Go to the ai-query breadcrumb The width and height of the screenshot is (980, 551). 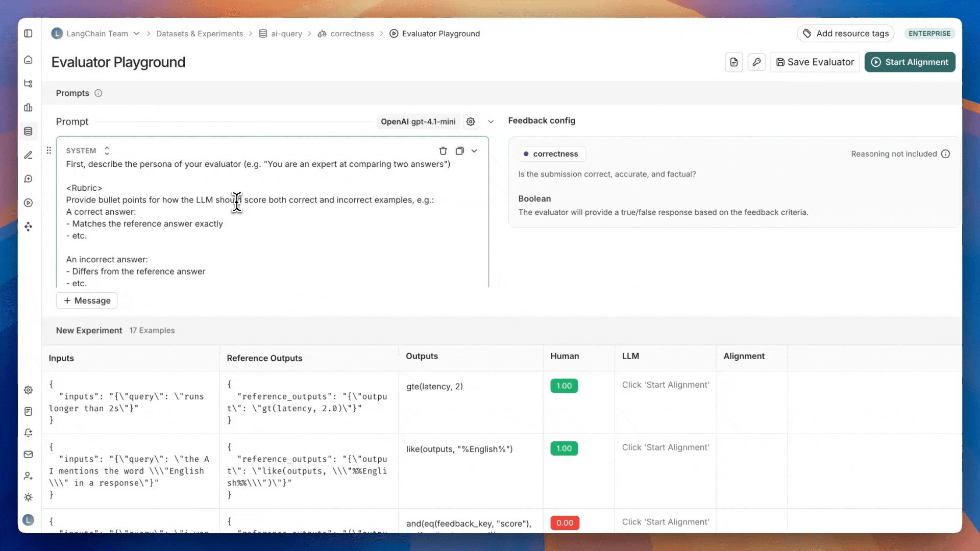(286, 34)
